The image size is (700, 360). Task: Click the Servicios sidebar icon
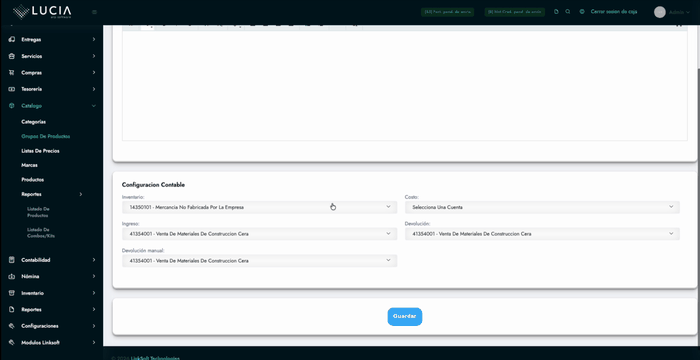tap(12, 56)
